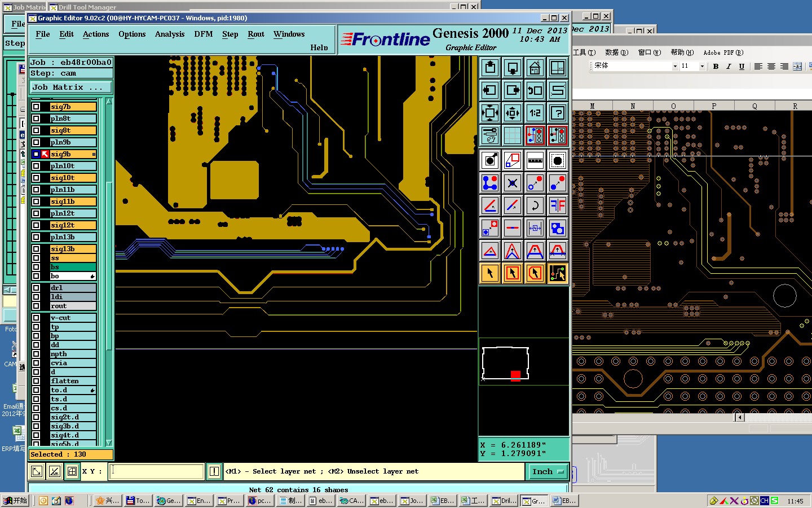
Task: Click the blue X delete-point icon
Action: pos(513,183)
